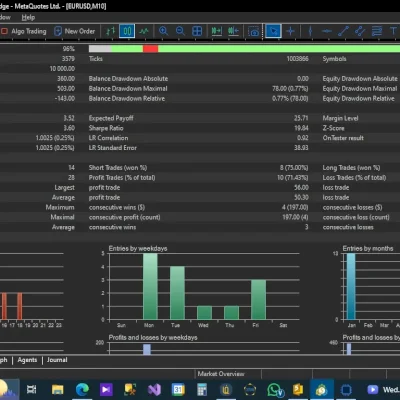This screenshot has height=400, width=400.
Task: Click the Market Overview status bar entry
Action: coord(221,374)
